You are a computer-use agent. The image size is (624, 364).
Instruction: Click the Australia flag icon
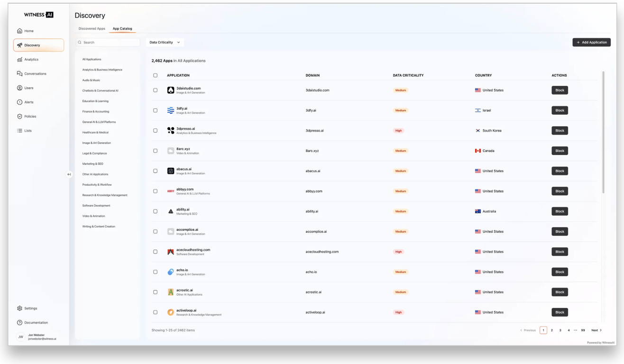click(x=478, y=211)
